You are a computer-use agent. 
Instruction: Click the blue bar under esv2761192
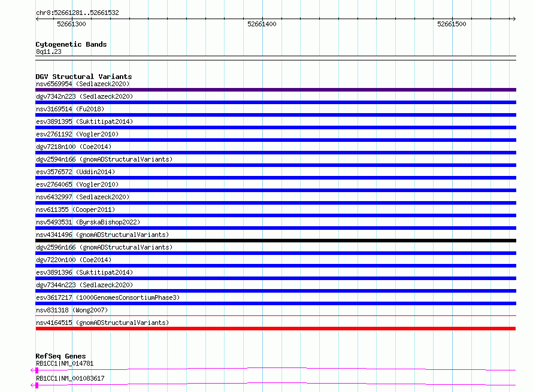[275, 140]
